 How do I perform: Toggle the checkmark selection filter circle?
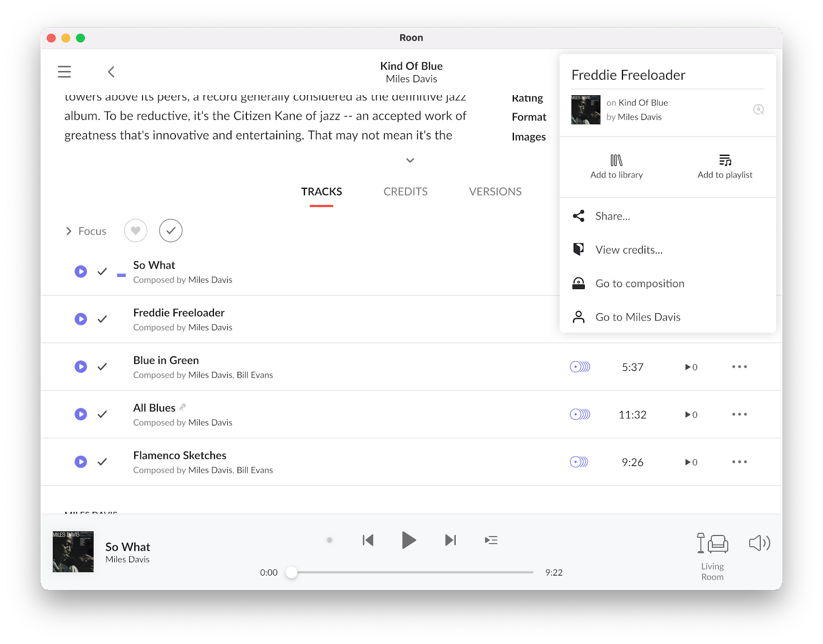[171, 230]
